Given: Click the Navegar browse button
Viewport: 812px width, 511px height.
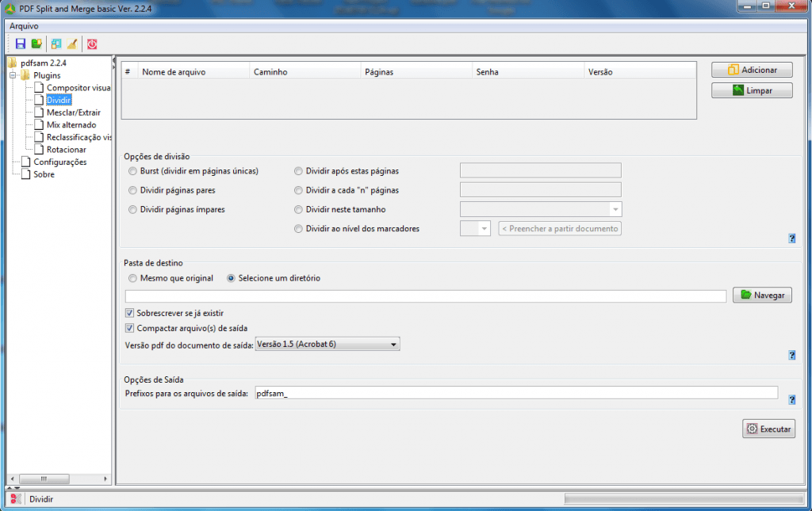Looking at the screenshot, I should point(762,296).
